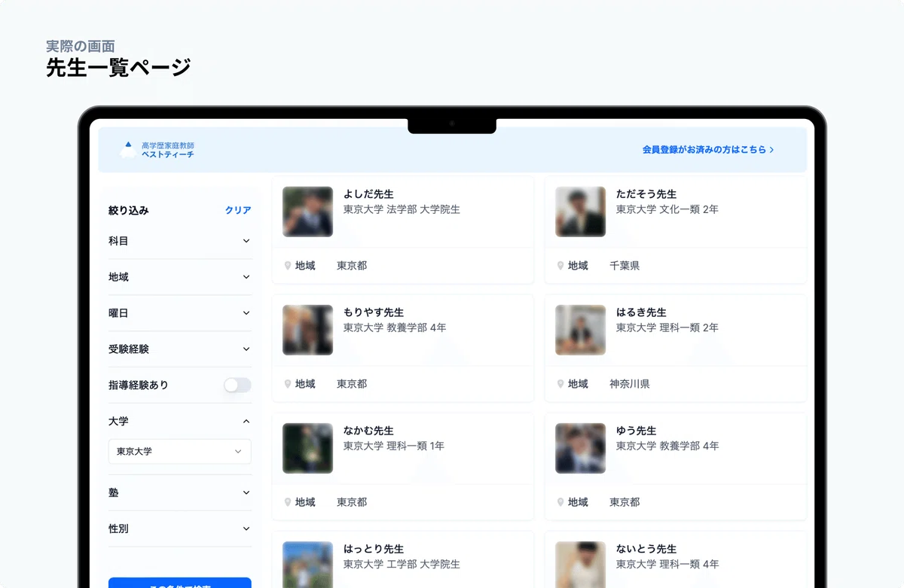Click the クリア link to reset filters
904x588 pixels.
(238, 211)
